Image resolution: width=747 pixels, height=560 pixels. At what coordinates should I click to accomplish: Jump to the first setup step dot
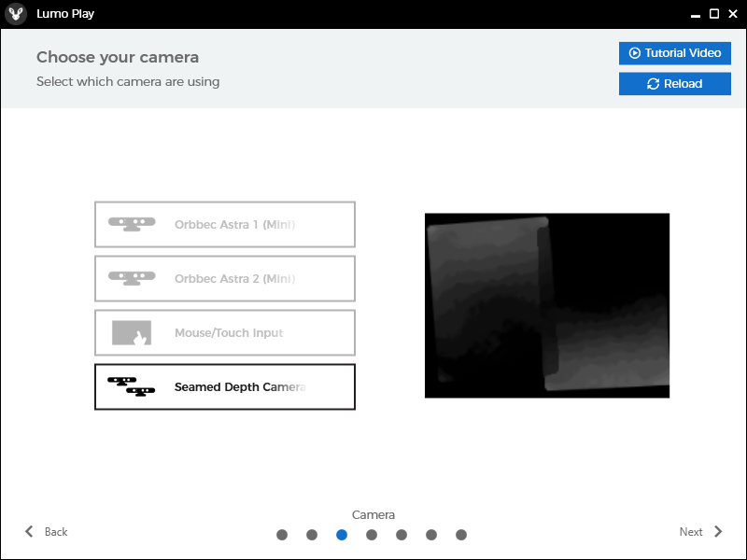coord(282,535)
